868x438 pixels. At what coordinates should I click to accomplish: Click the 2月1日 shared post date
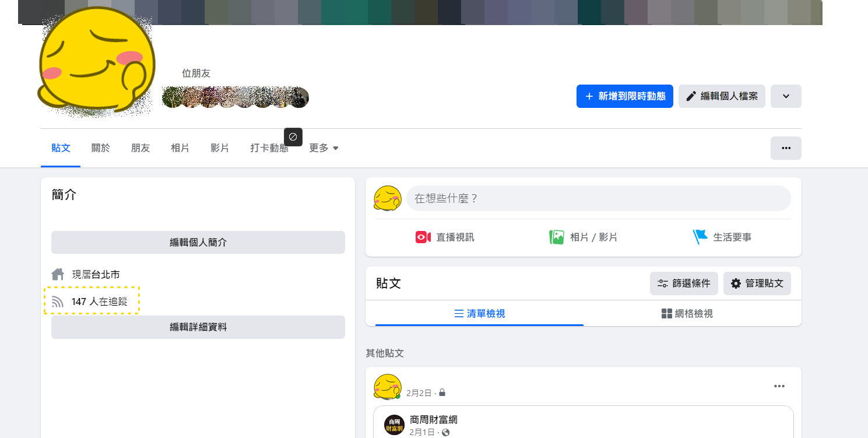pyautogui.click(x=422, y=433)
